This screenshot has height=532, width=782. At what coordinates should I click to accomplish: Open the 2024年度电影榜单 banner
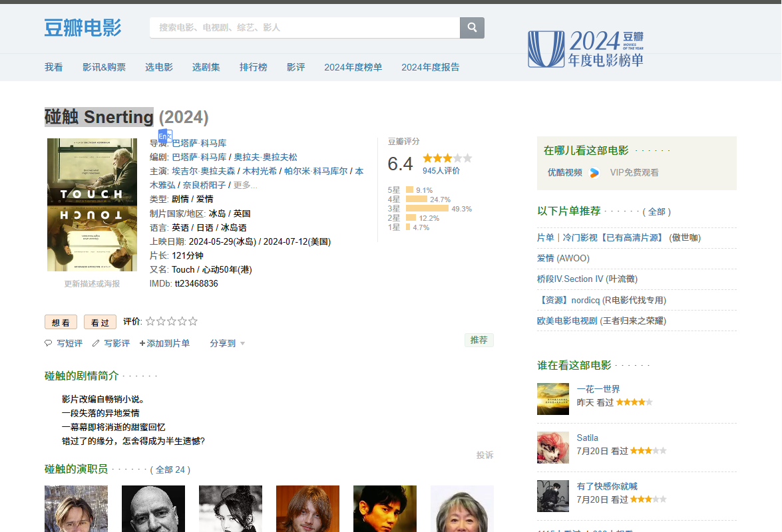click(586, 49)
